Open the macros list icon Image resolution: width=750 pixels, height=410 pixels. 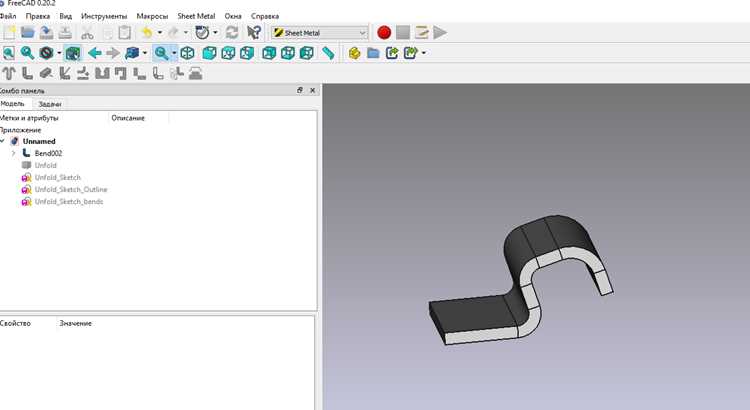(421, 33)
